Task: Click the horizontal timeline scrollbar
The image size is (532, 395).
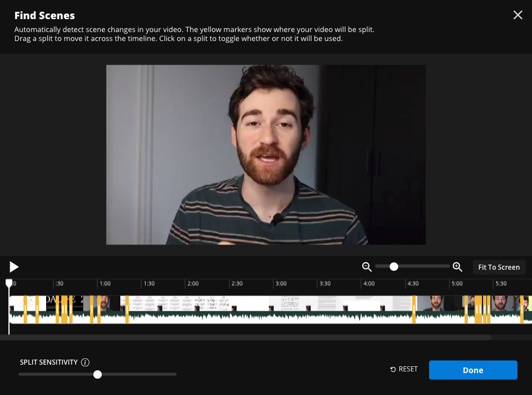Action: point(245,337)
